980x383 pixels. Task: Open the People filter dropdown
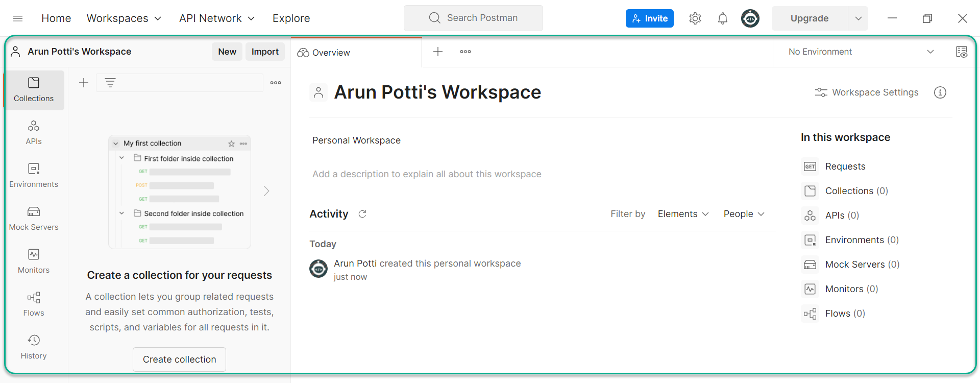pos(744,214)
